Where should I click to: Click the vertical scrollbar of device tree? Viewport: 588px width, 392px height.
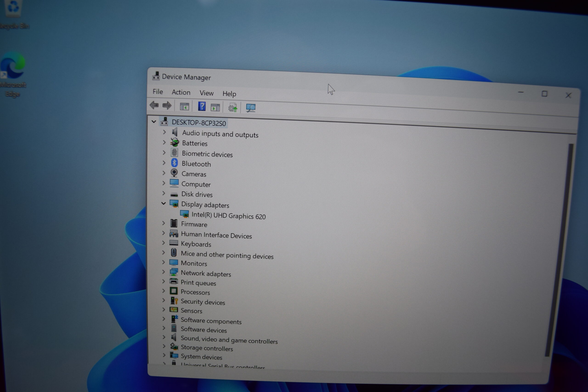point(559,250)
